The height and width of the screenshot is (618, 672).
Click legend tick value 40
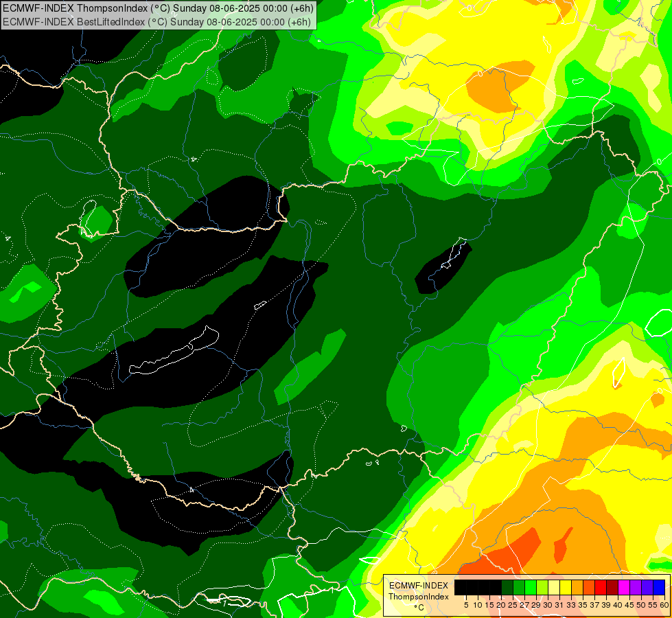(x=618, y=605)
